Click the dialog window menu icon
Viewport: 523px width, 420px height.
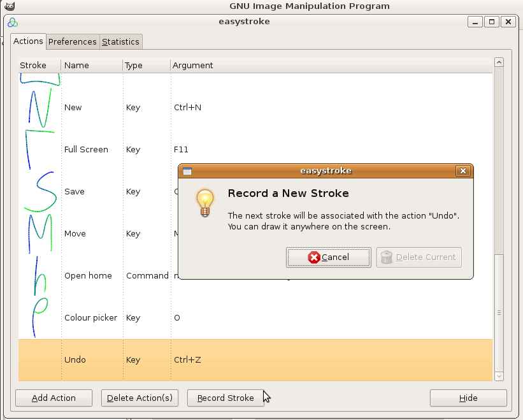pyautogui.click(x=187, y=171)
